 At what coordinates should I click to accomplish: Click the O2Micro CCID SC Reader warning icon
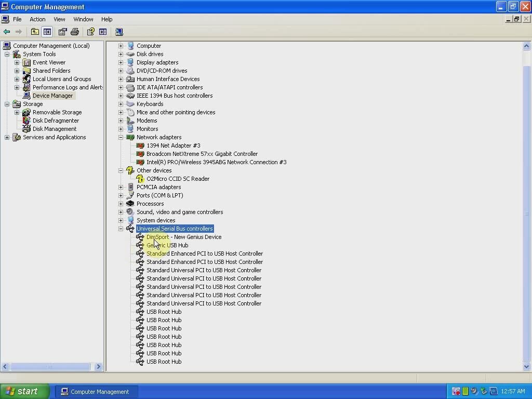click(140, 179)
